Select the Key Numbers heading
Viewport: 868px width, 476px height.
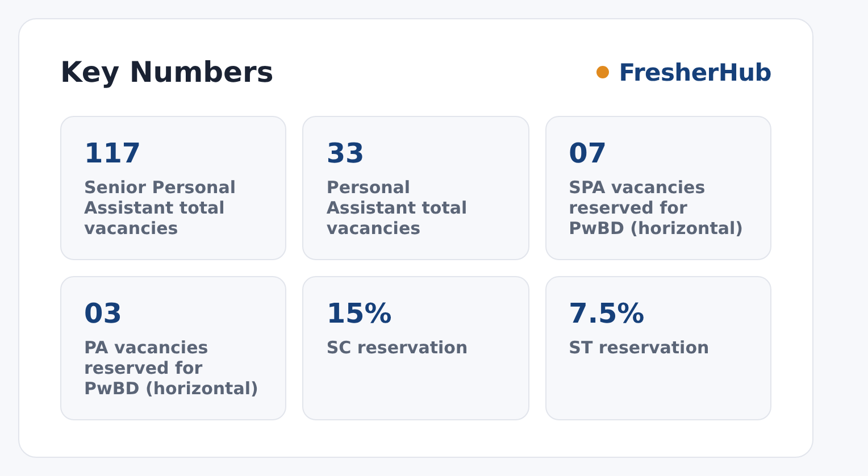(x=167, y=73)
